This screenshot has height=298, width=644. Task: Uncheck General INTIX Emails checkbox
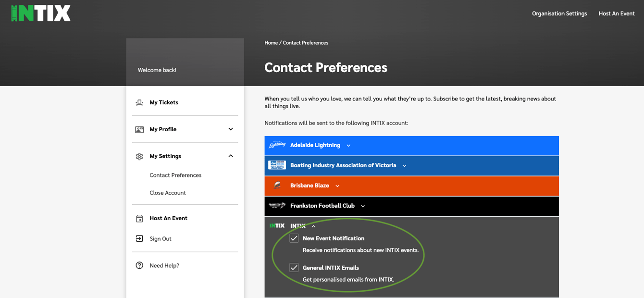point(294,268)
